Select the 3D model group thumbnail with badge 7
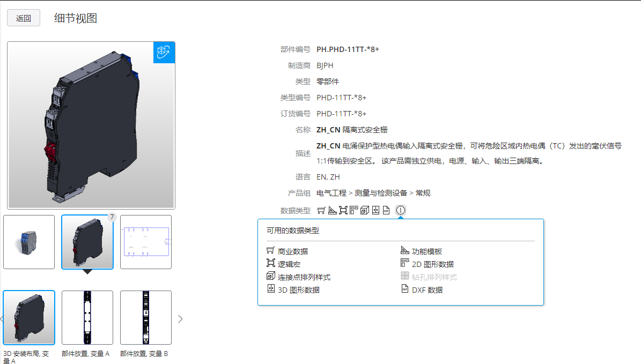The width and height of the screenshot is (641, 364). [87, 242]
